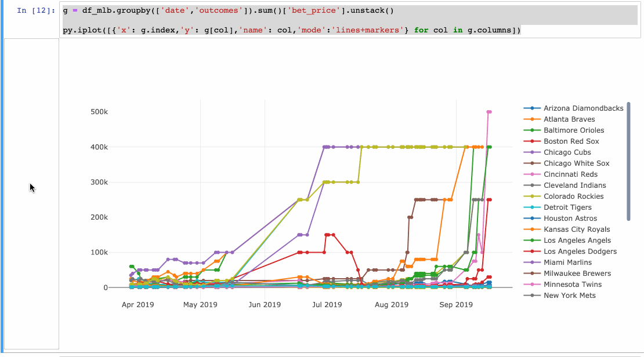Click the Cincinnati Reds legend marker icon
Viewport: 644px width, 357px height.
pos(533,174)
